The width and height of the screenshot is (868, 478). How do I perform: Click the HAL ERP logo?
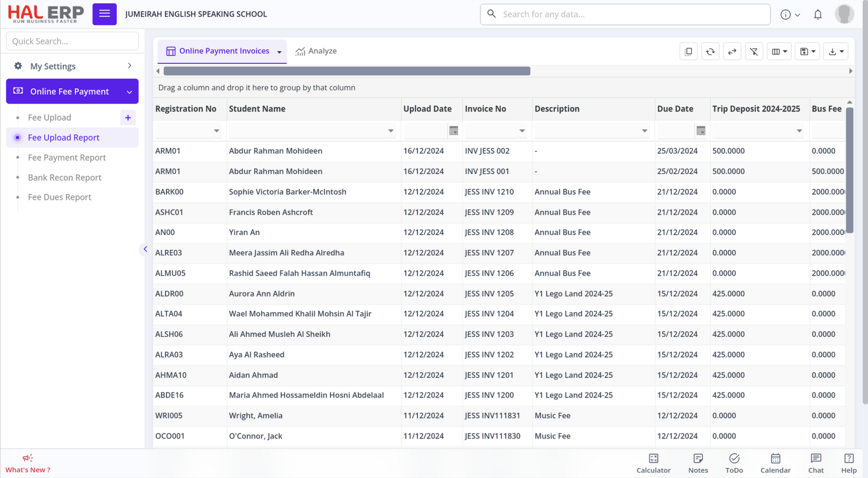tap(46, 14)
